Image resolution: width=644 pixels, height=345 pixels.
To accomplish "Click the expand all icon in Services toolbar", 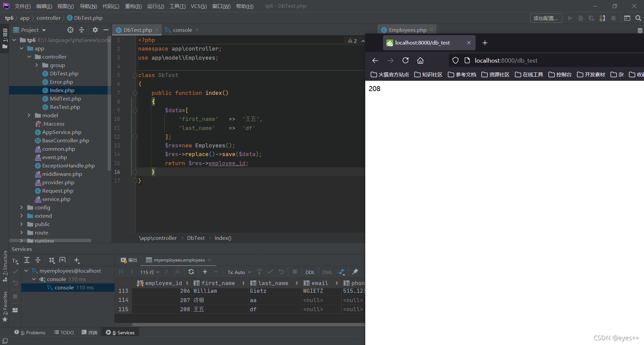I will click(x=27, y=260).
